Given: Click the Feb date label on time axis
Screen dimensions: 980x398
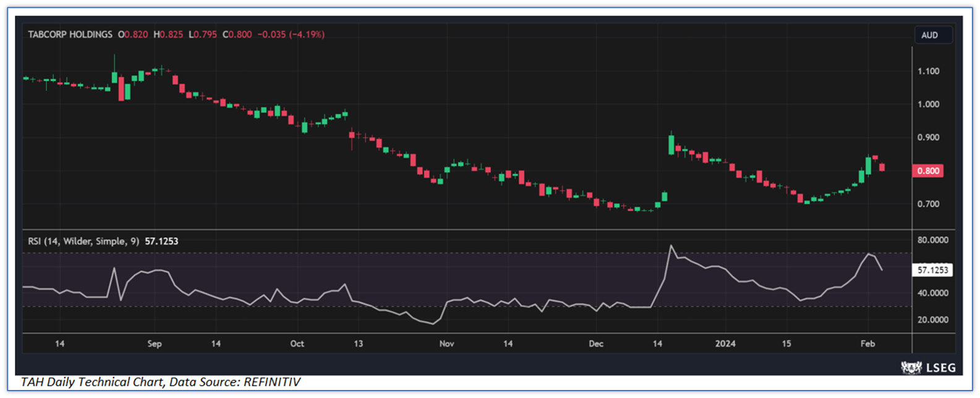Looking at the screenshot, I should tap(867, 344).
